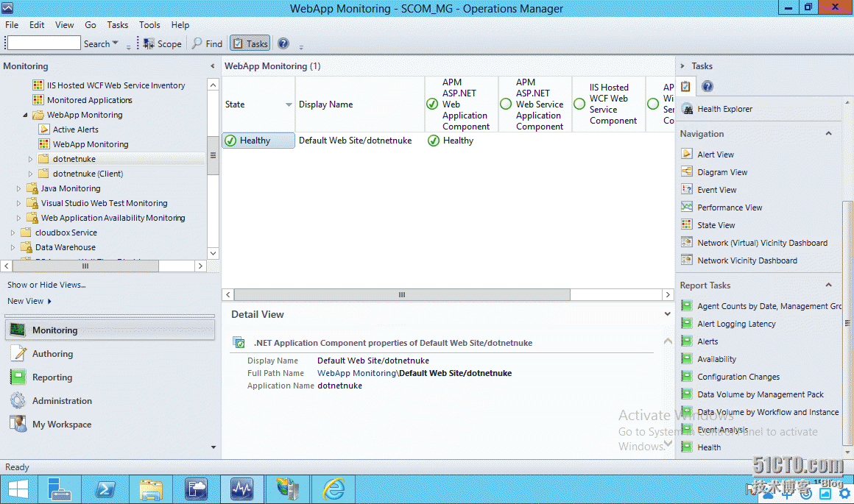
Task: Open Internet Explorer from the taskbar
Action: 334,489
